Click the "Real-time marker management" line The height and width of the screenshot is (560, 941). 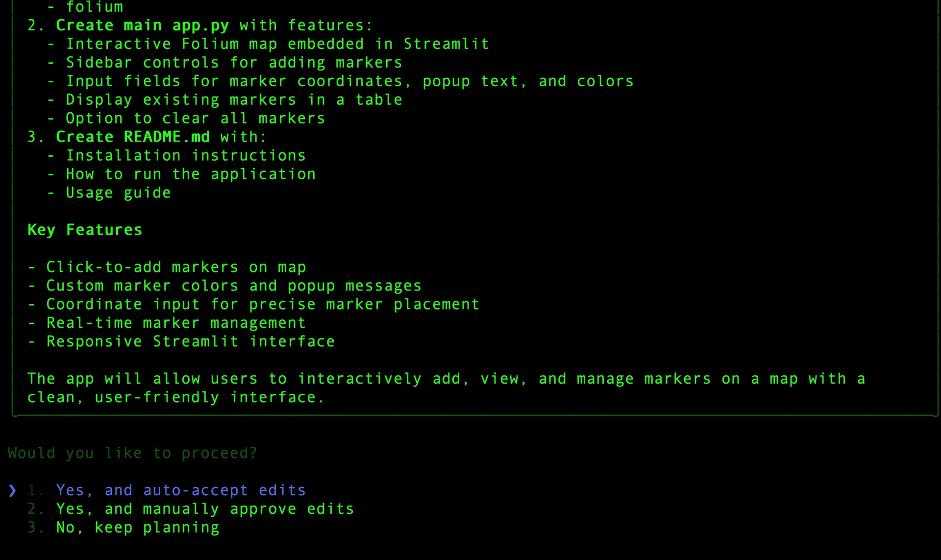176,323
